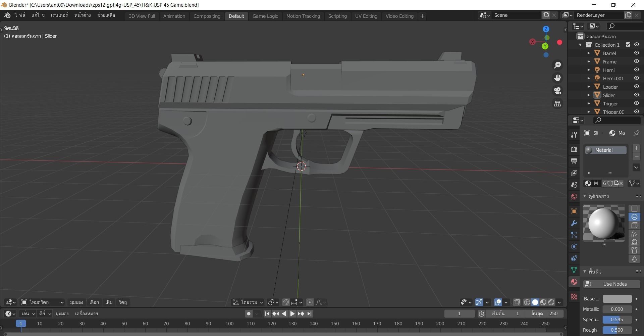The image size is (644, 336).
Task: Open the pivot point dropdown
Action: coord(273,302)
